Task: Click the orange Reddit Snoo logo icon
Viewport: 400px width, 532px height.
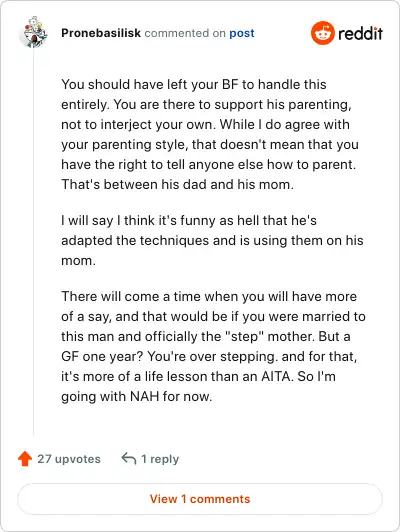Action: [x=323, y=33]
